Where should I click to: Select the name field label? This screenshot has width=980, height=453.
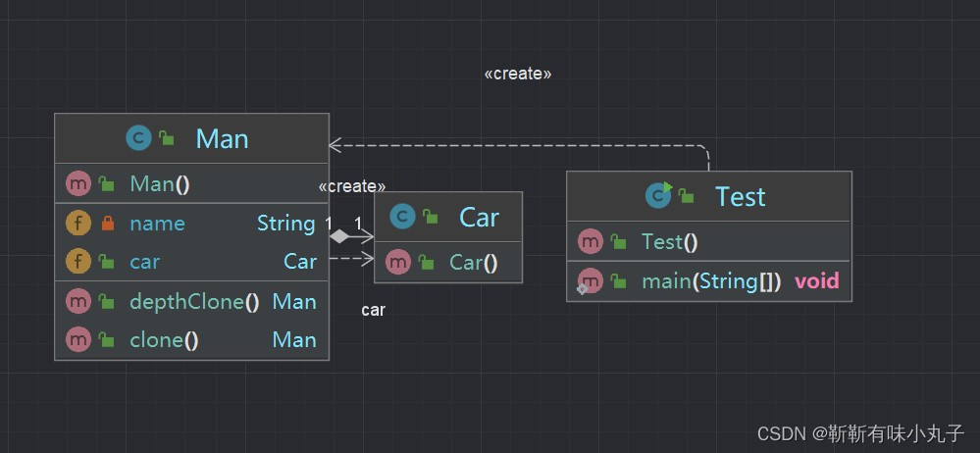click(158, 224)
